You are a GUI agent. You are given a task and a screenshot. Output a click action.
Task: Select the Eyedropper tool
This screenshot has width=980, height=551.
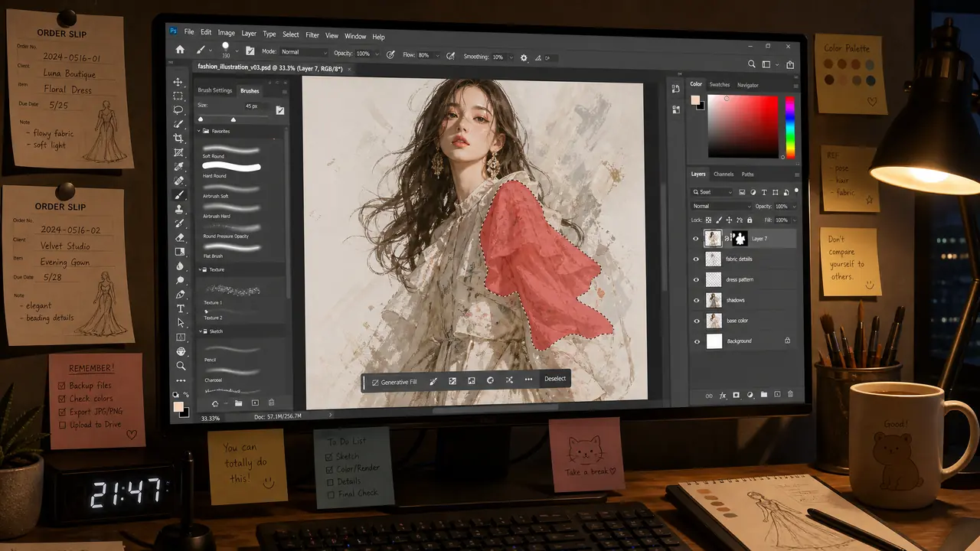(x=179, y=167)
